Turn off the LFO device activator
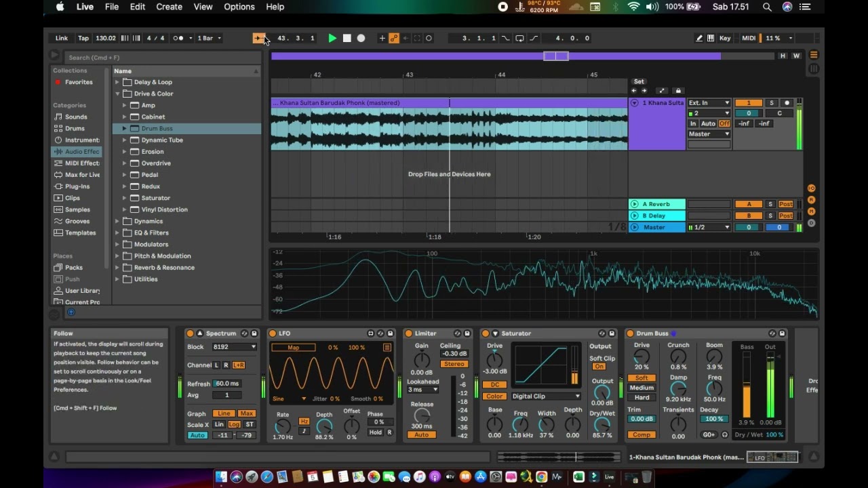This screenshot has height=488, width=868. click(273, 333)
